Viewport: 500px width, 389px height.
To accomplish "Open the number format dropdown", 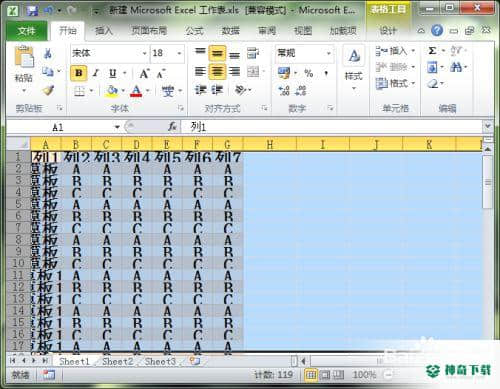I will click(329, 53).
